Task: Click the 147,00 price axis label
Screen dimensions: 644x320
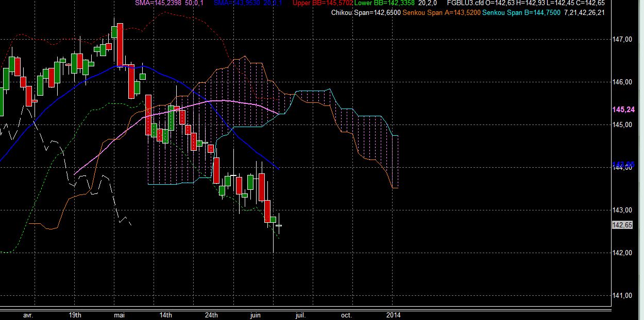Action: (x=622, y=39)
